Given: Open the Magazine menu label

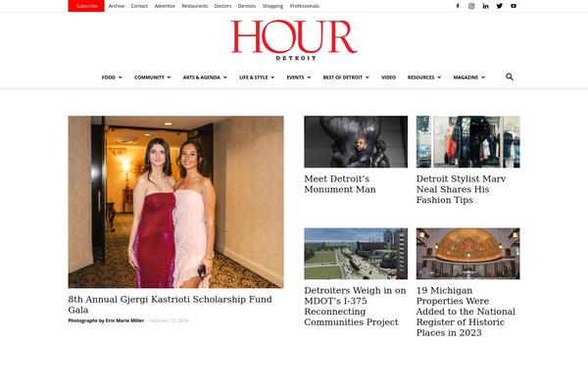Looking at the screenshot, I should (x=465, y=77).
